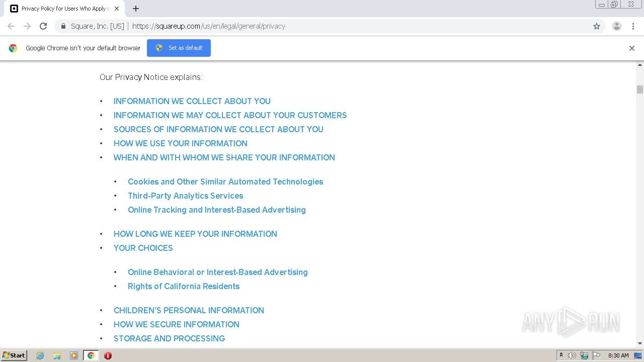Open WHEN AND WITH WHOM WE SHARE link
644x362 pixels.
click(x=224, y=157)
